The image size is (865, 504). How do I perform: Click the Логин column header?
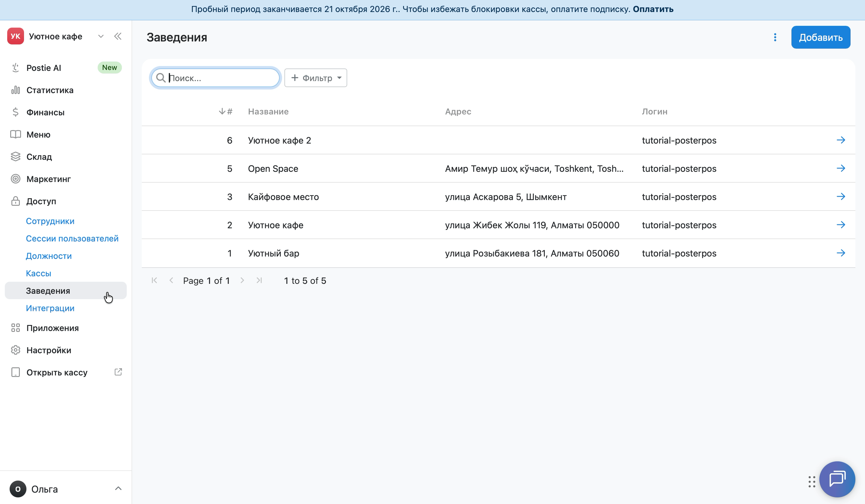click(654, 111)
